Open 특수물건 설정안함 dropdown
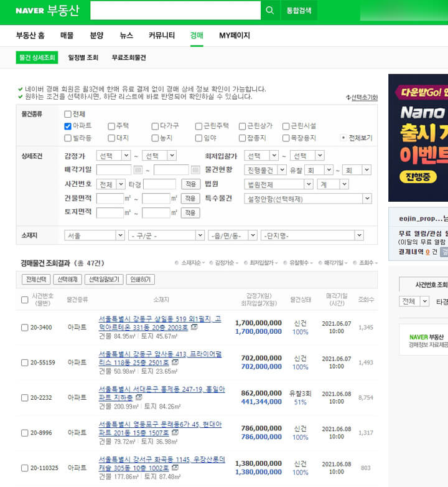 tap(308, 199)
